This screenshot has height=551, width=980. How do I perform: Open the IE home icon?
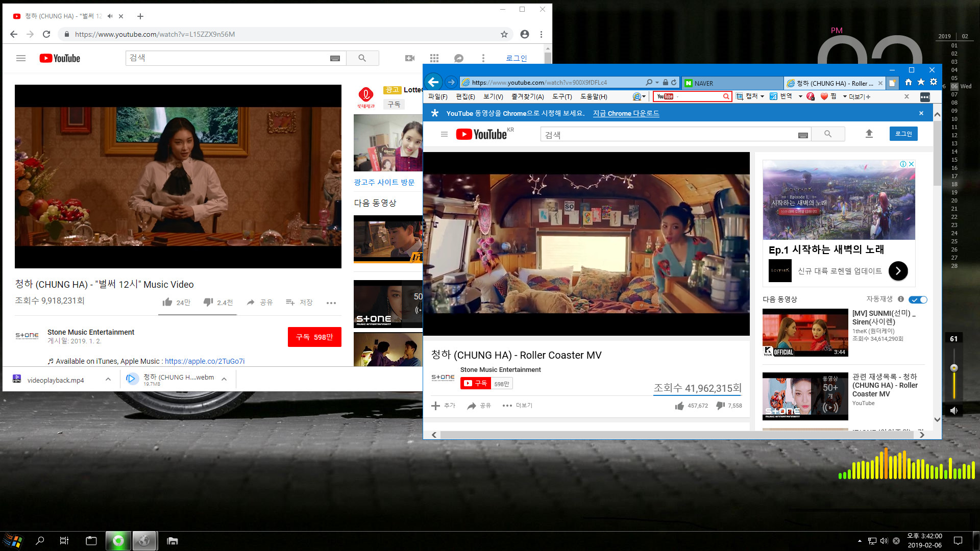click(x=908, y=82)
